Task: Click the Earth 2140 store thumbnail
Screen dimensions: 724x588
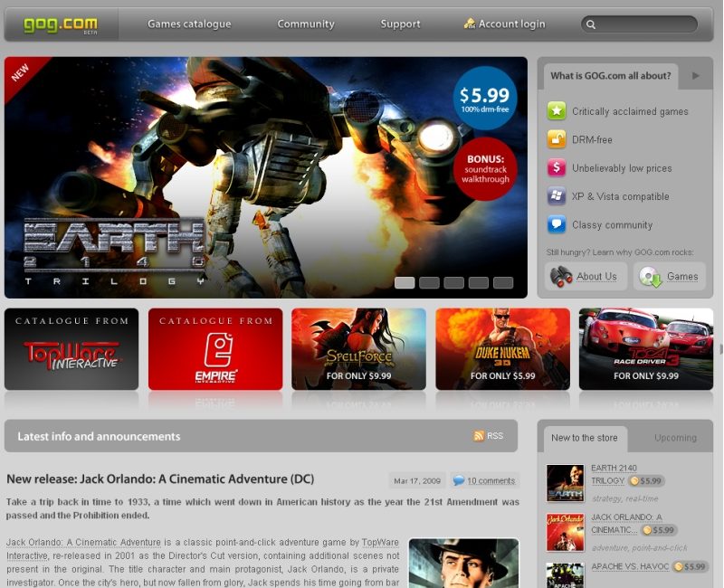Action: tap(565, 483)
